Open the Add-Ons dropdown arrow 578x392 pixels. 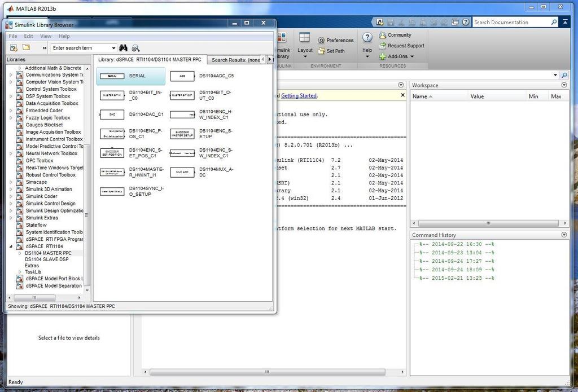click(412, 56)
